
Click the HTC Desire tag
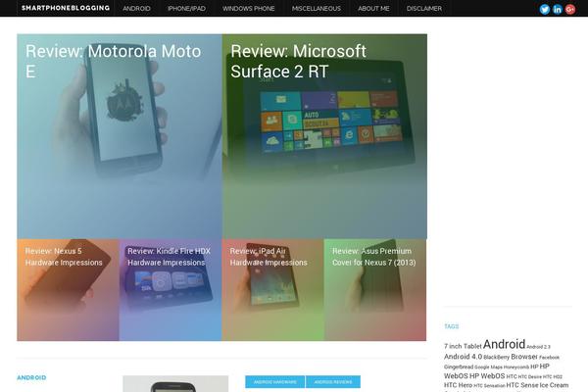tap(530, 376)
